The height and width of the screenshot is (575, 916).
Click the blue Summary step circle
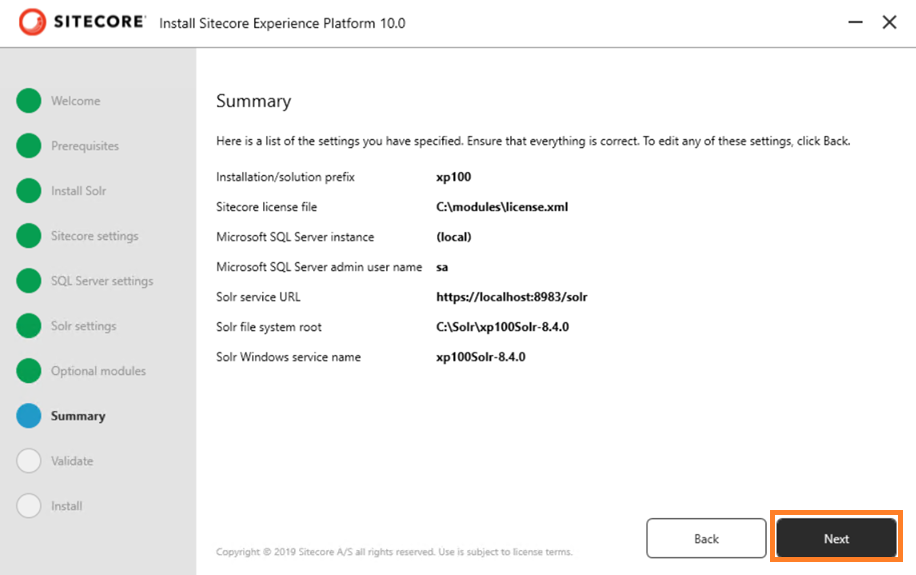point(29,415)
